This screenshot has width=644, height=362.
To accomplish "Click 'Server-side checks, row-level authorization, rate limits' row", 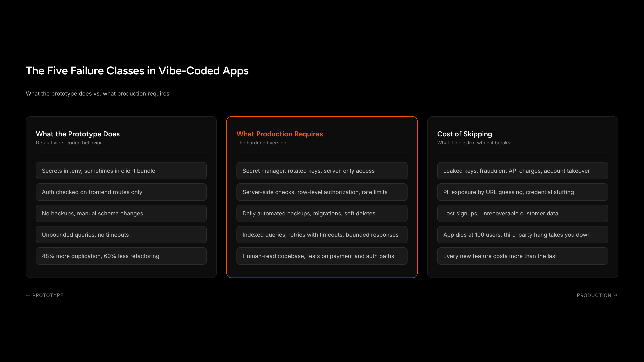I will 322,192.
